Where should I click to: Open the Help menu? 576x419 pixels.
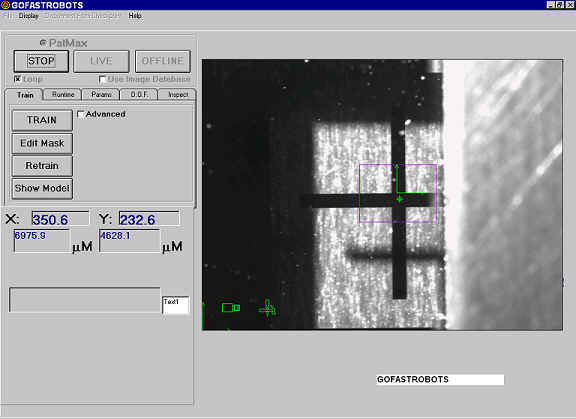pos(135,16)
